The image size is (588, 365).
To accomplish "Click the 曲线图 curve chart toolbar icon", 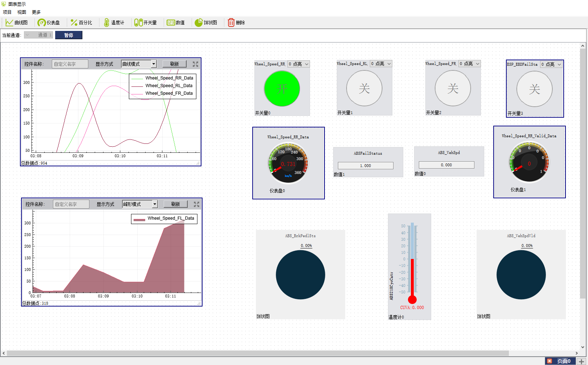I will coord(9,23).
